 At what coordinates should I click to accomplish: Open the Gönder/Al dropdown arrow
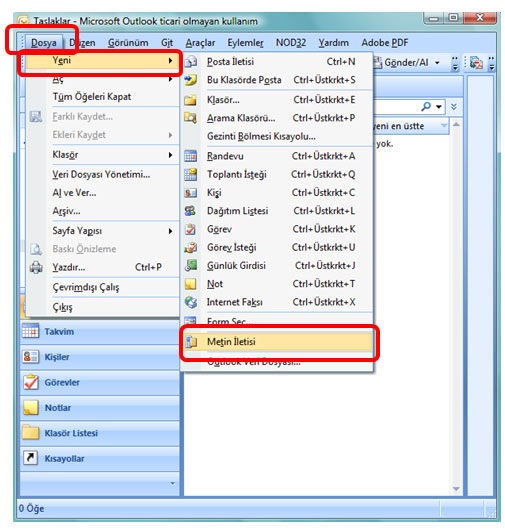(437, 63)
